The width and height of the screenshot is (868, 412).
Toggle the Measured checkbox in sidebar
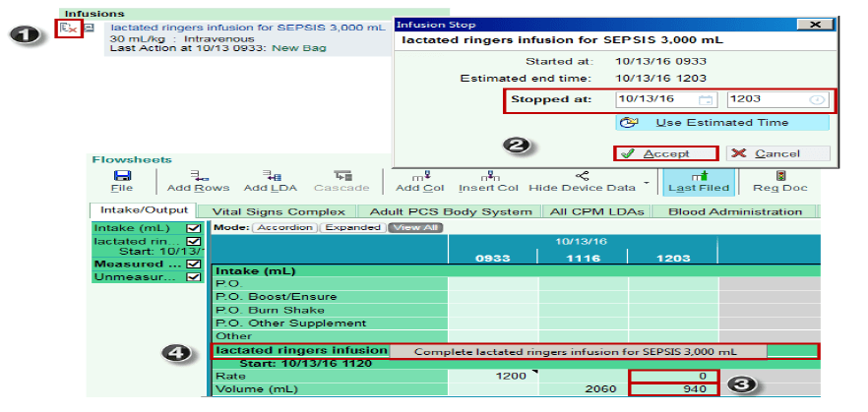coord(193,265)
